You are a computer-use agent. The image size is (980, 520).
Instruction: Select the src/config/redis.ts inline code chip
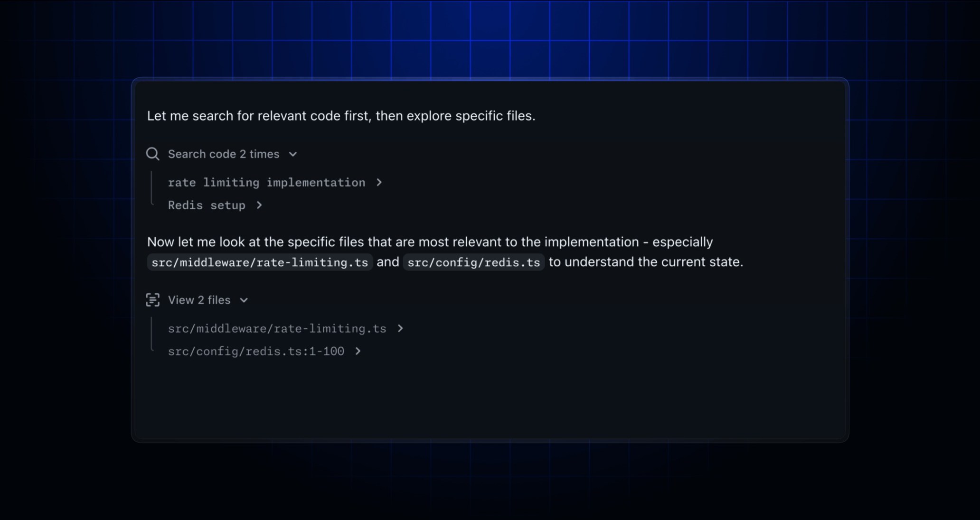[x=473, y=262]
